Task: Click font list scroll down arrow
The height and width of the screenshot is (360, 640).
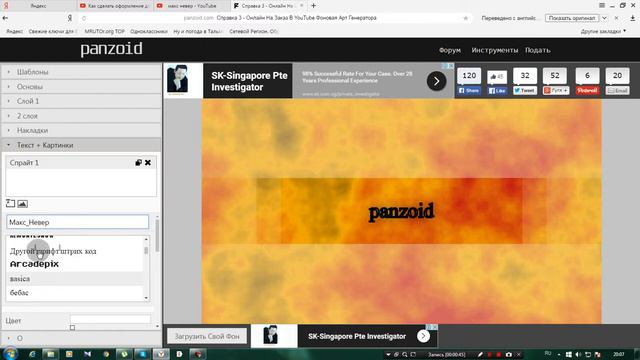Action: 146,298
